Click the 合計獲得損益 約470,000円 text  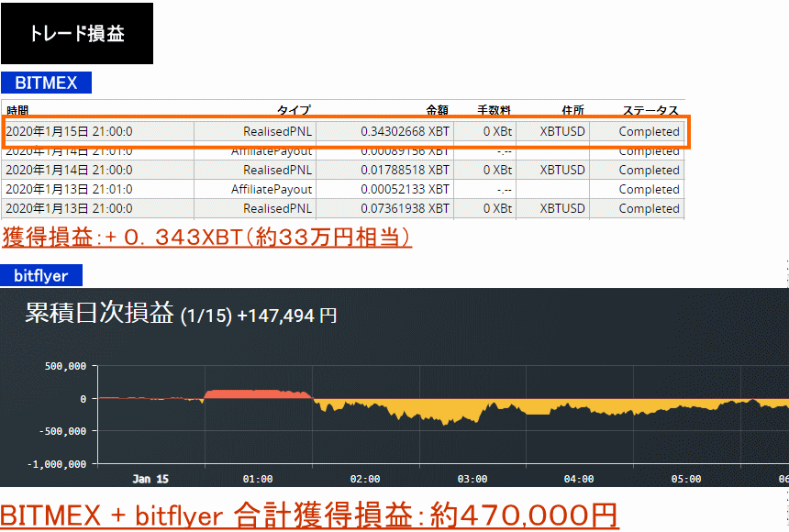pos(309,515)
